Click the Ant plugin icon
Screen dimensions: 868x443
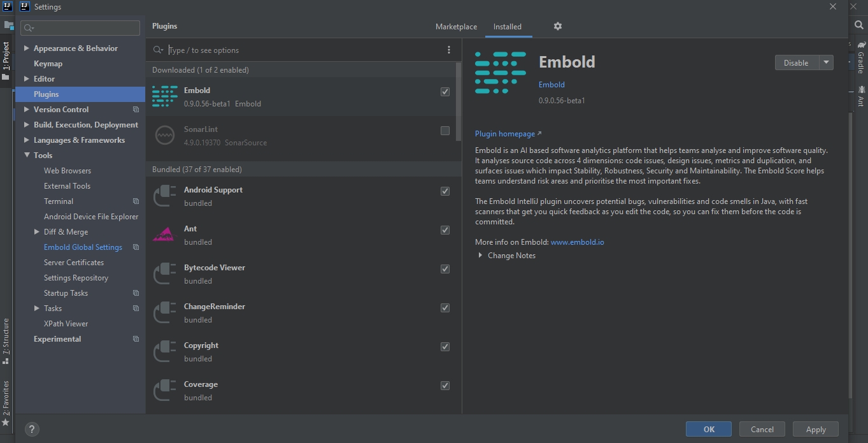pyautogui.click(x=165, y=235)
